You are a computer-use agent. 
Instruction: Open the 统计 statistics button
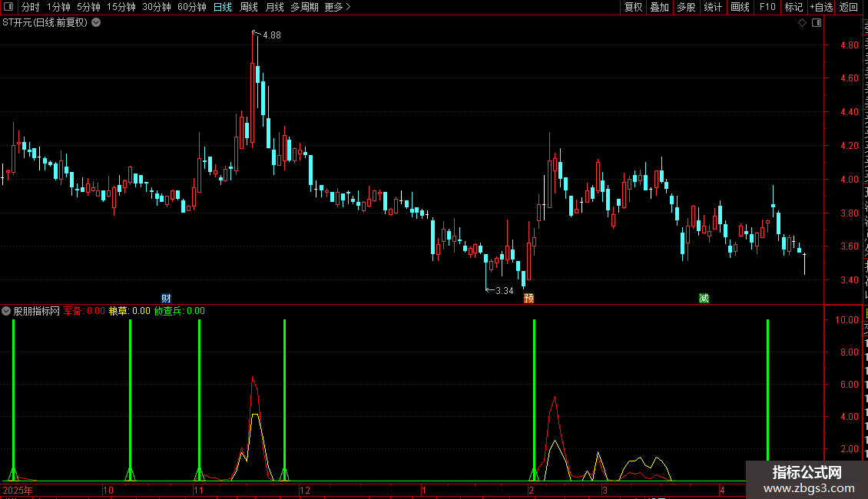(x=712, y=7)
